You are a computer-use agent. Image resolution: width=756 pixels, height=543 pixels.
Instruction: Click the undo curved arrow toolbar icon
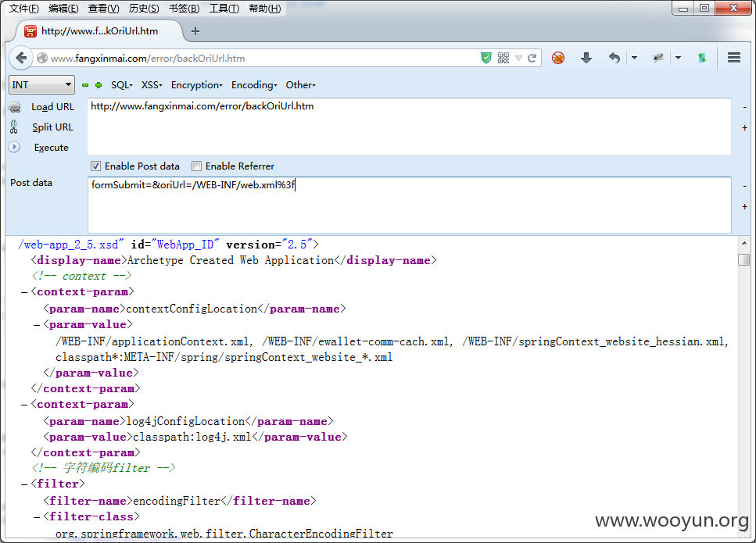click(x=614, y=59)
